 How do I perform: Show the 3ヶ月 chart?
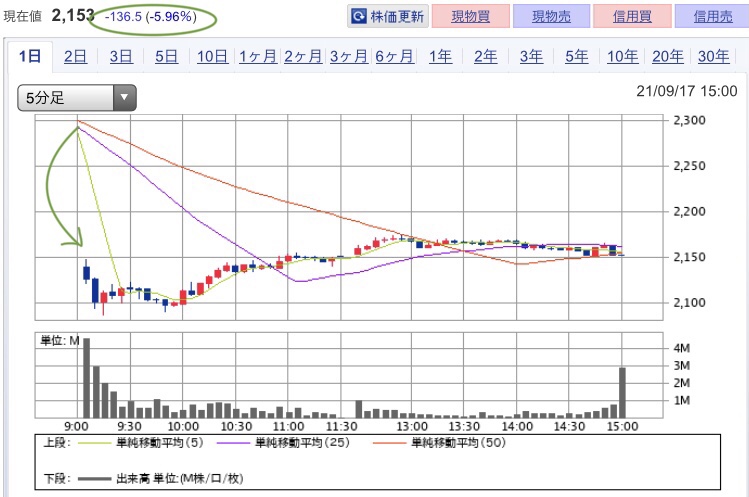coord(349,56)
